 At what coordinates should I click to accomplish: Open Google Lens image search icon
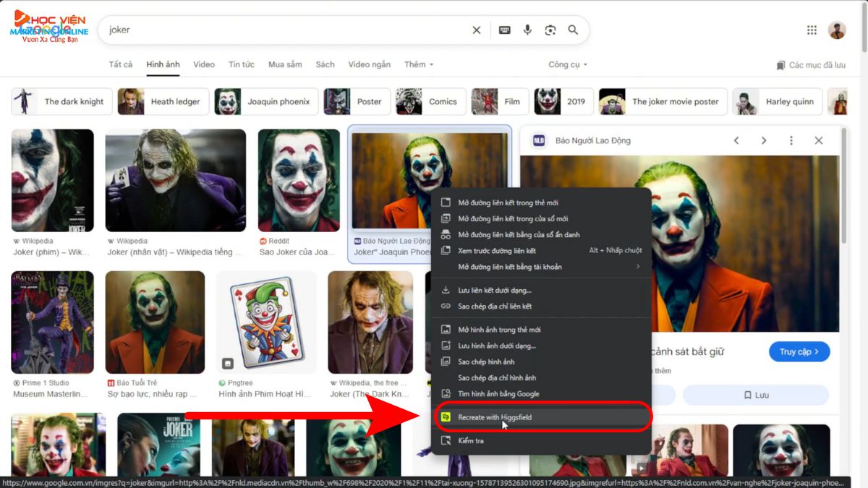(550, 30)
